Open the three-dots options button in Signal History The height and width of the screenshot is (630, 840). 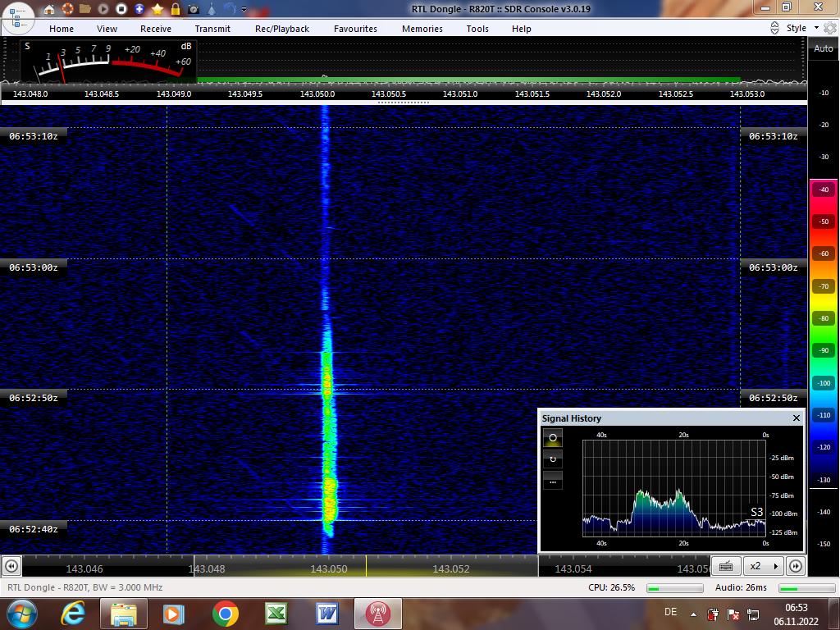pos(553,481)
